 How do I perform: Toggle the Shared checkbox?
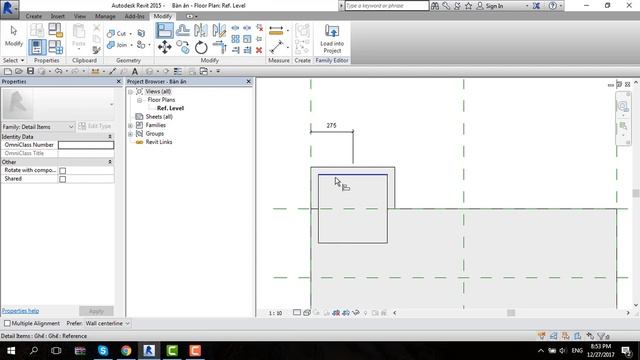point(62,179)
